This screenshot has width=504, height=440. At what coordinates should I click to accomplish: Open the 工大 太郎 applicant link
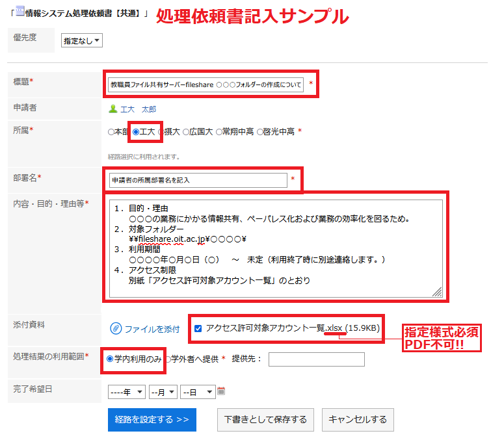pyautogui.click(x=138, y=109)
